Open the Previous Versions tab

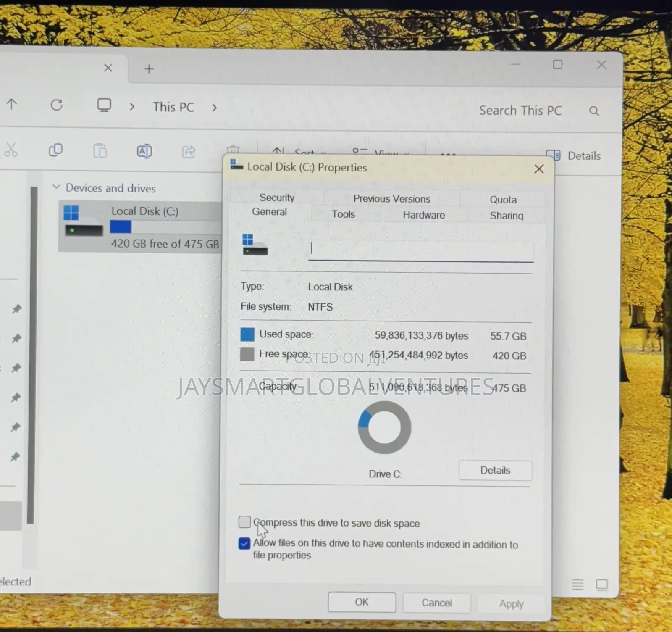coord(392,199)
